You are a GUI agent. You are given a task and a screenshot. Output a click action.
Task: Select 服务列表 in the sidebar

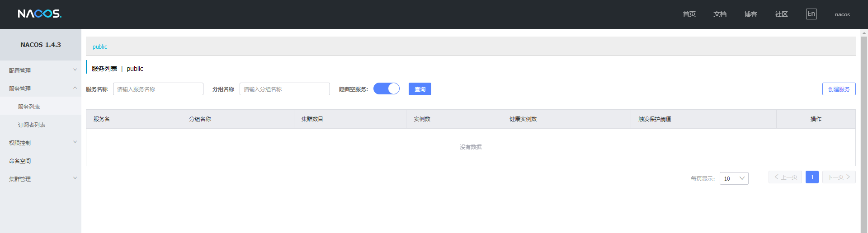pyautogui.click(x=41, y=107)
